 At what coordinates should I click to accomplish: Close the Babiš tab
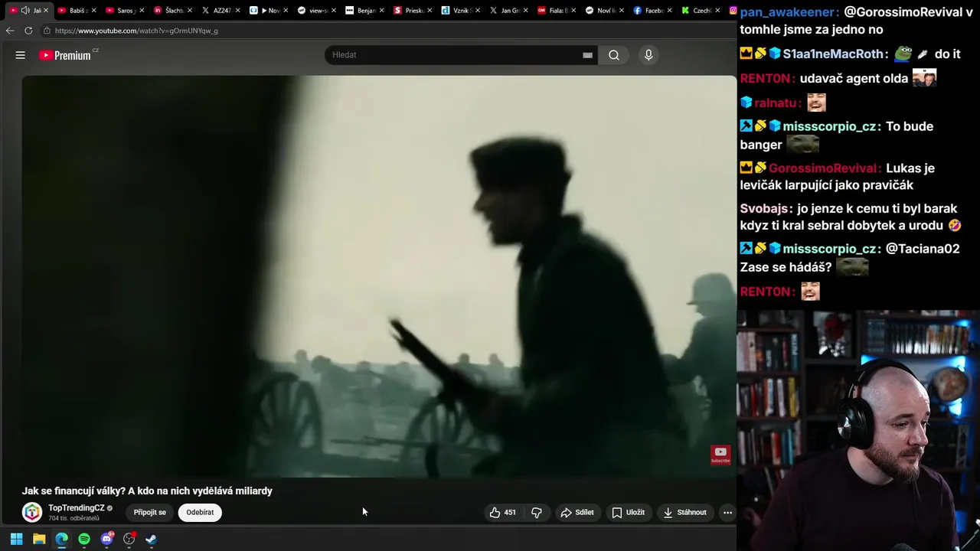(x=93, y=11)
